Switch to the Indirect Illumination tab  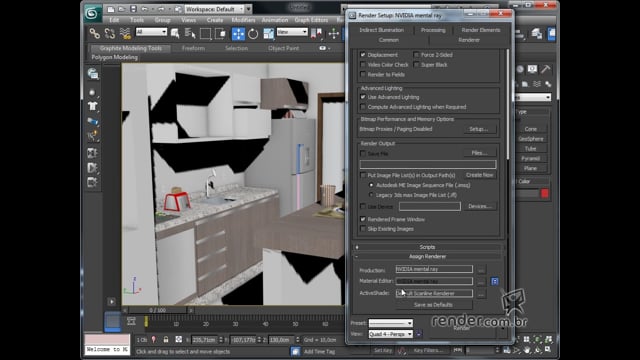click(382, 30)
